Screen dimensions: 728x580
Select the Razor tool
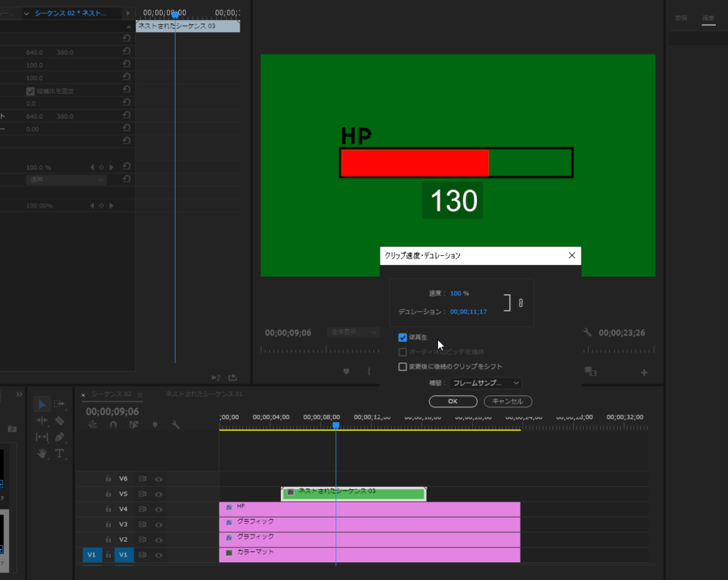pyautogui.click(x=60, y=421)
